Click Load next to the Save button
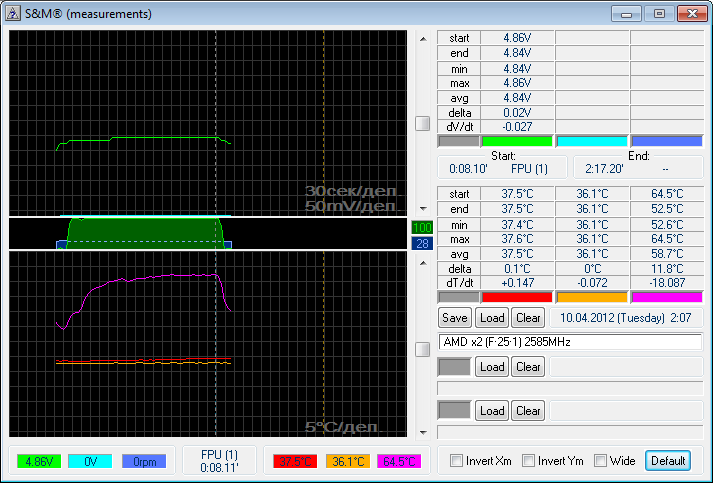 point(492,318)
